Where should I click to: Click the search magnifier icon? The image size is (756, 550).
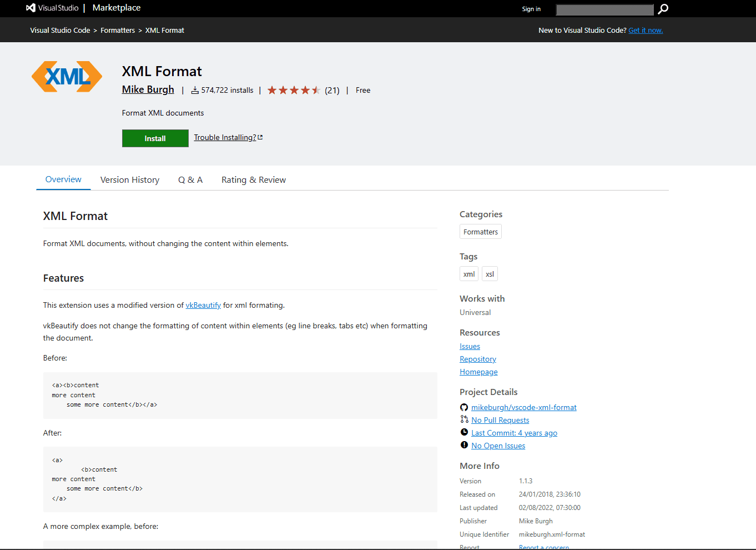663,9
